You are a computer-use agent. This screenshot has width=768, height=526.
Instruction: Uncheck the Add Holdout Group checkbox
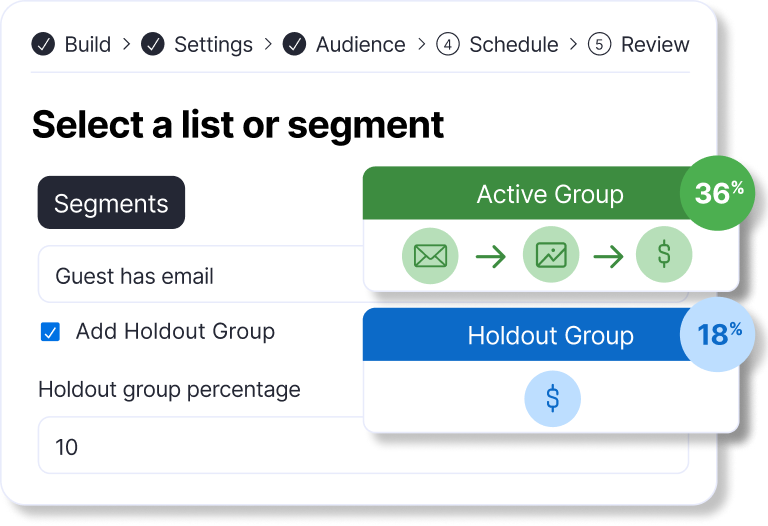[x=50, y=332]
